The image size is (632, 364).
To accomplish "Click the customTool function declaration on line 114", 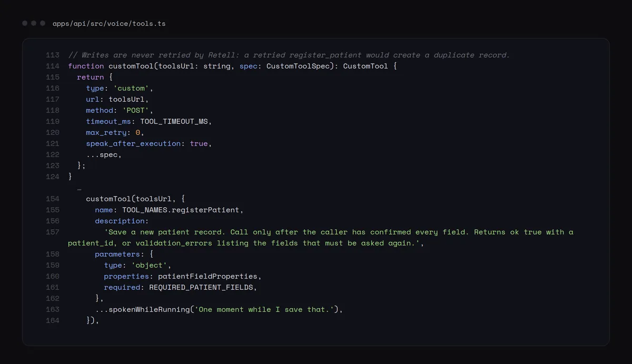I will [232, 66].
